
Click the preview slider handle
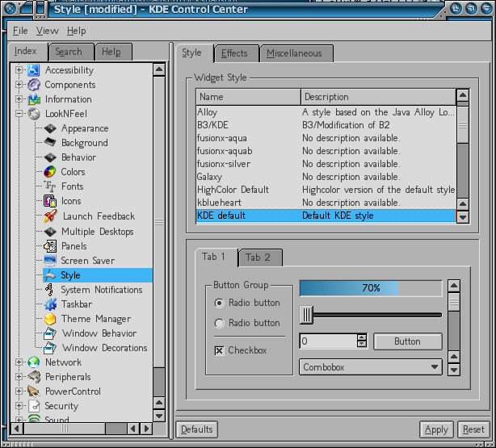click(306, 315)
